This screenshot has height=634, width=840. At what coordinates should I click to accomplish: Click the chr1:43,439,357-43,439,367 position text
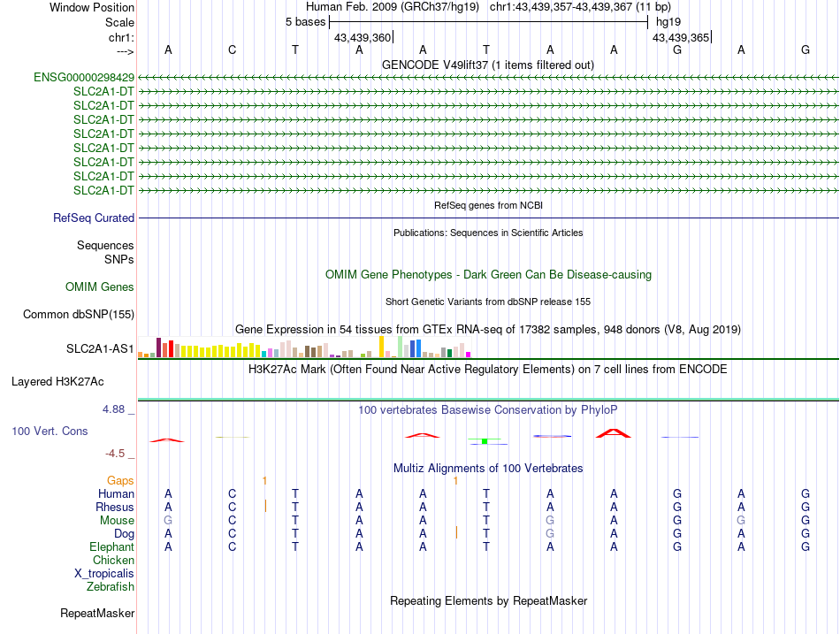580,7
